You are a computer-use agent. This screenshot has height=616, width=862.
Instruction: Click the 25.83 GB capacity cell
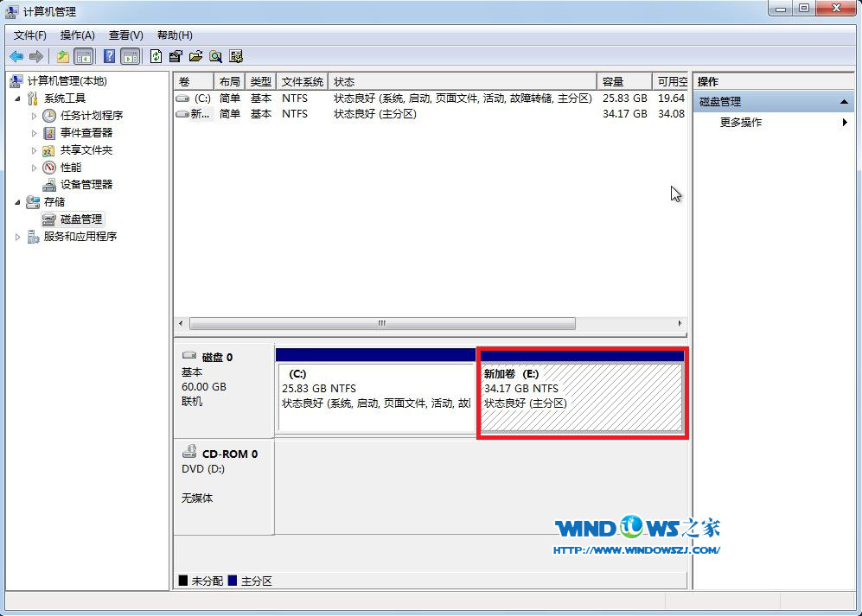(x=624, y=98)
